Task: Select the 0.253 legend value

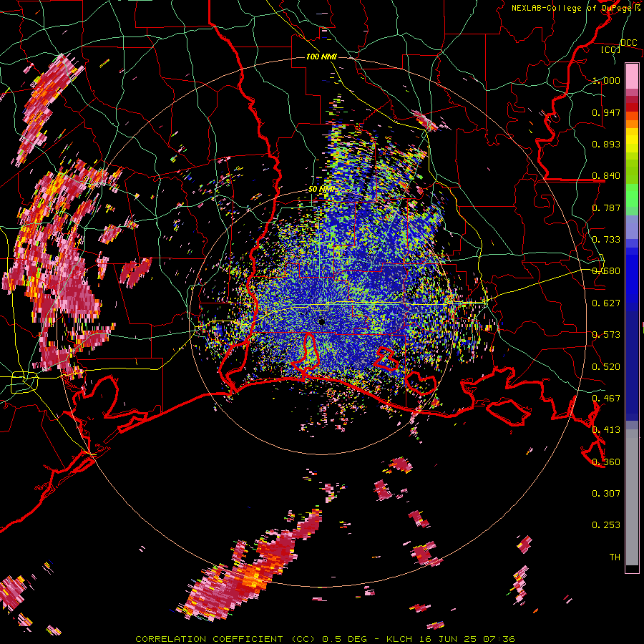Action: tap(606, 525)
